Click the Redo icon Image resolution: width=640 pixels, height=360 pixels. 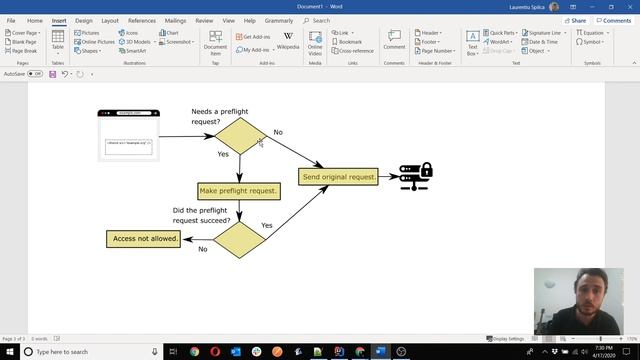click(80, 74)
